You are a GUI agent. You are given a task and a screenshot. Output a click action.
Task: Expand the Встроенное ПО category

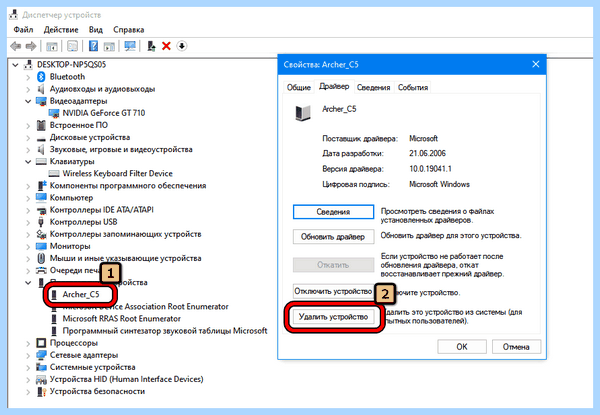click(x=28, y=125)
